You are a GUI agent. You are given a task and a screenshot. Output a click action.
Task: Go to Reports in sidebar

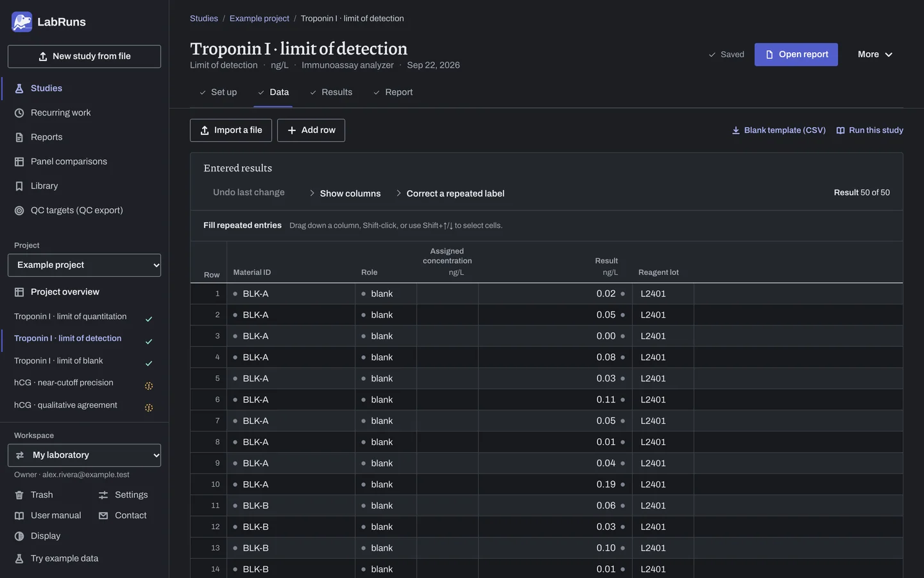click(85, 137)
